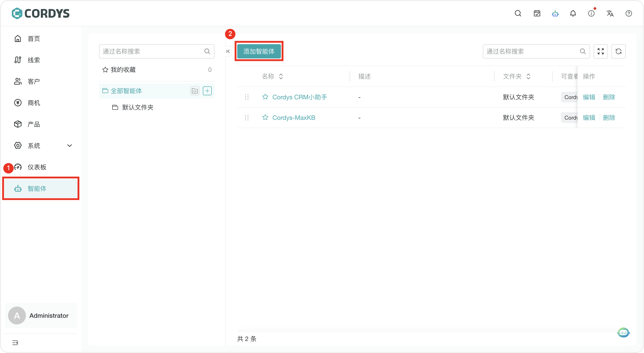The image size is (644, 353).
Task: Open the 客户 menu item
Action: pyautogui.click(x=33, y=81)
